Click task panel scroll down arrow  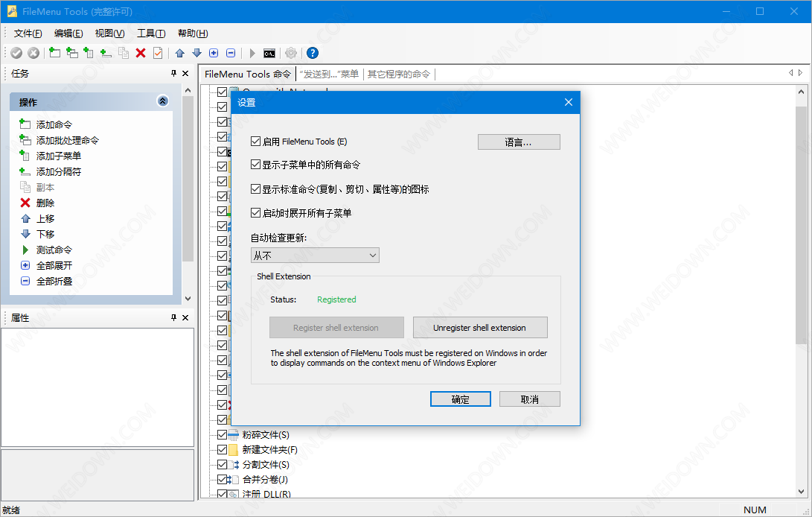tap(188, 299)
